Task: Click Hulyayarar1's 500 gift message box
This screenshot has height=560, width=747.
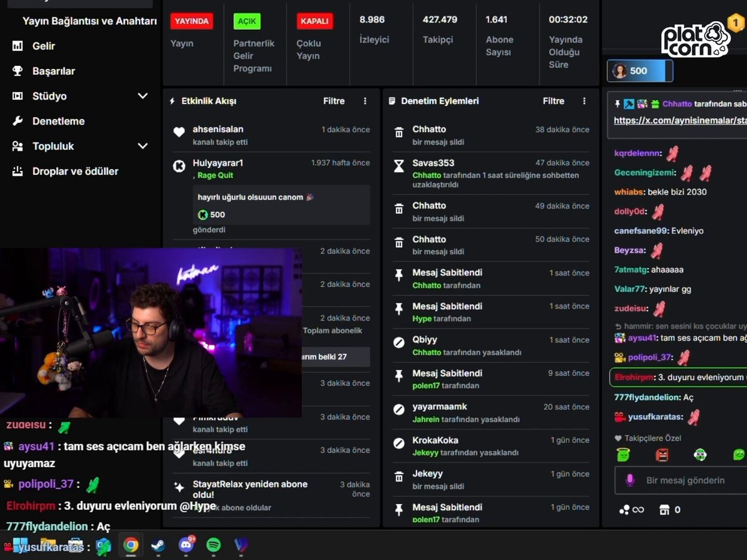Action: click(x=281, y=205)
